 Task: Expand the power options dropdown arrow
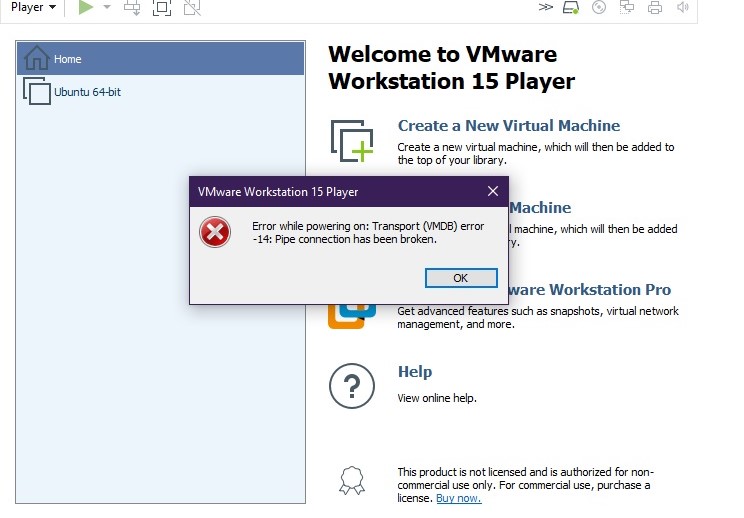tap(107, 7)
